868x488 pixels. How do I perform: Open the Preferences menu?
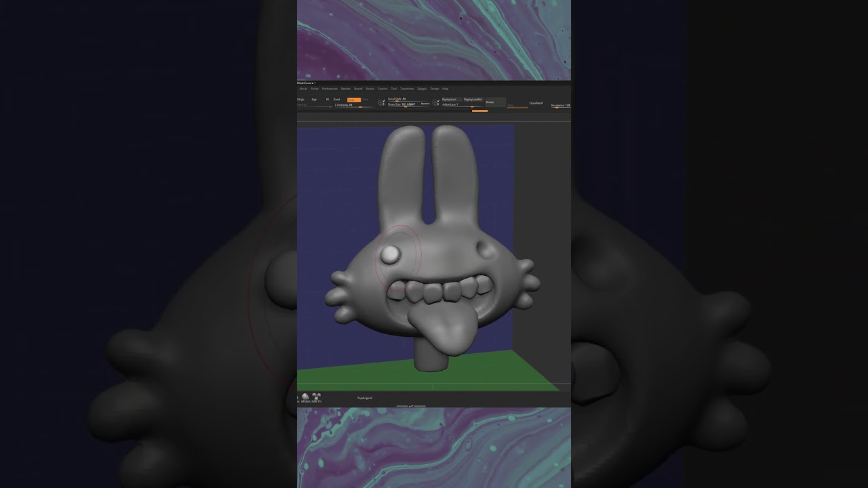coord(330,89)
